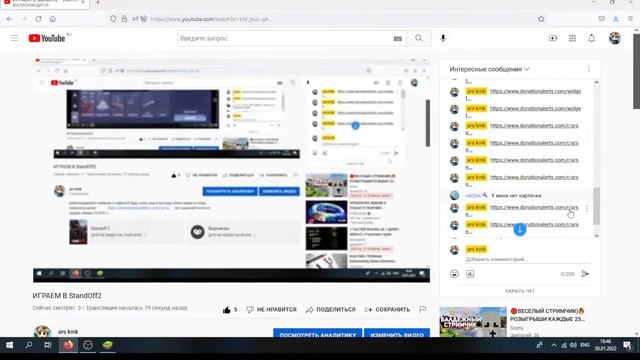Open the create video camera icon
The width and height of the screenshot is (640, 360).
click(553, 38)
